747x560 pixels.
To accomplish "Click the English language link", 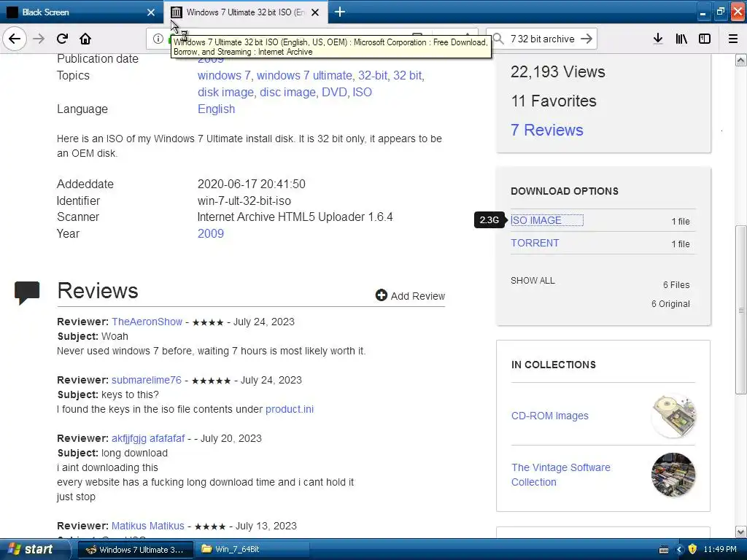I will pos(216,109).
